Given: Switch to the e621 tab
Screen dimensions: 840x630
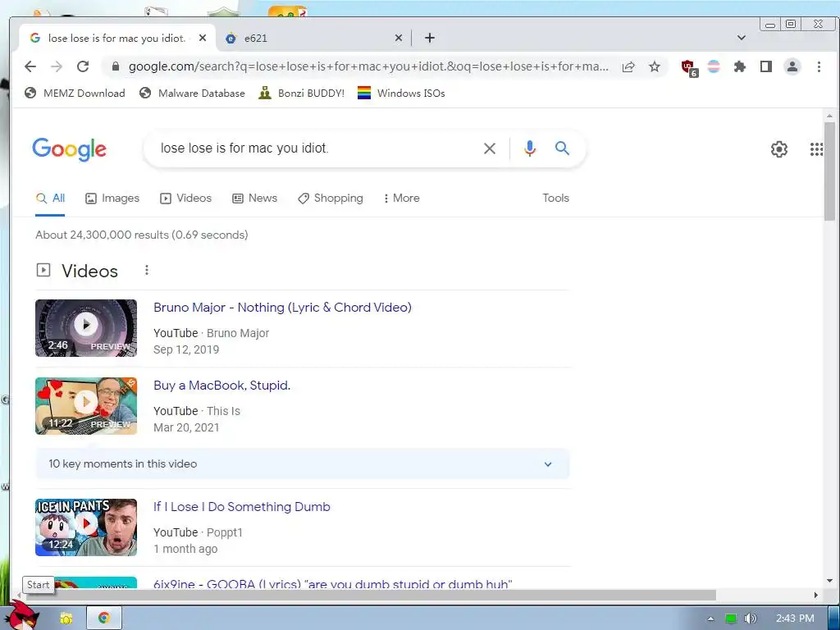Looking at the screenshot, I should coord(313,38).
